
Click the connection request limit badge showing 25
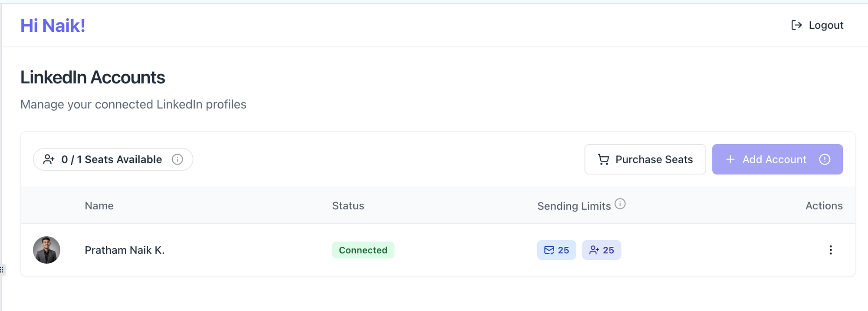coord(602,250)
